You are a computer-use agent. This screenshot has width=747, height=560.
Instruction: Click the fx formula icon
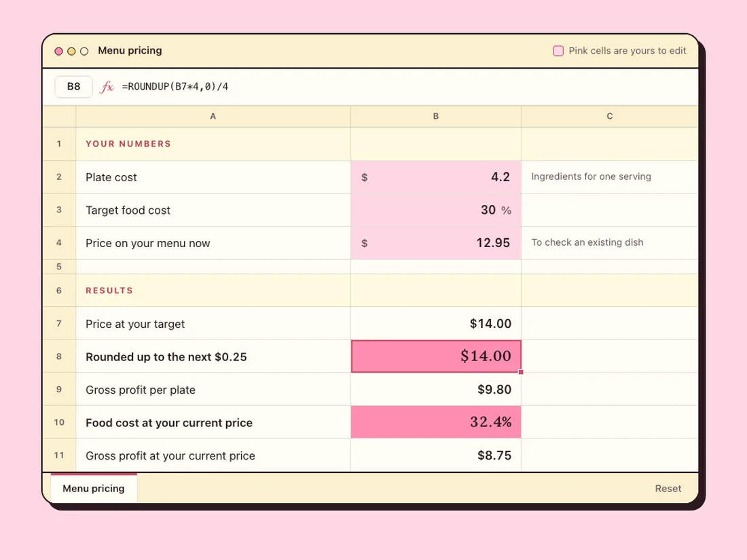coord(107,87)
